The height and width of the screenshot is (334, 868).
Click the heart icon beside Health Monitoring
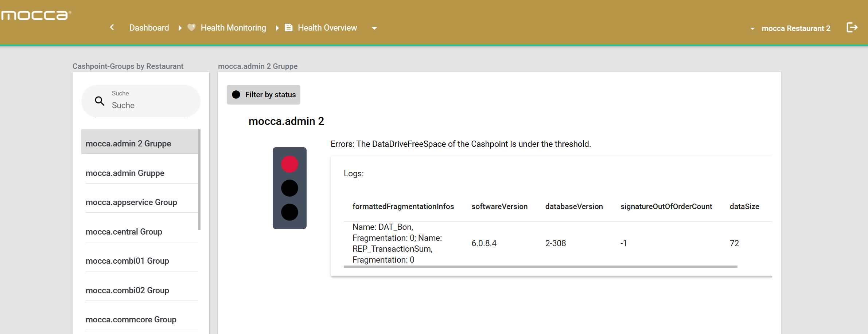191,27
